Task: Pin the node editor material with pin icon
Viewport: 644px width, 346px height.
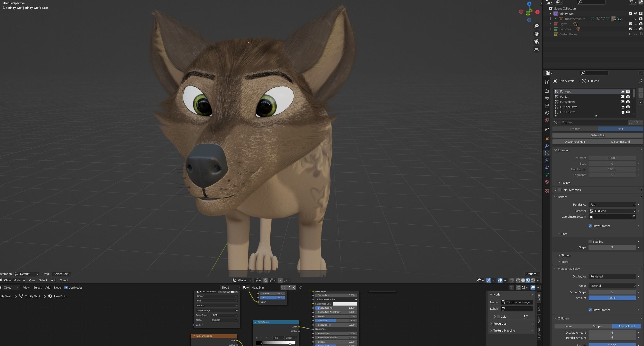Action: coord(300,288)
